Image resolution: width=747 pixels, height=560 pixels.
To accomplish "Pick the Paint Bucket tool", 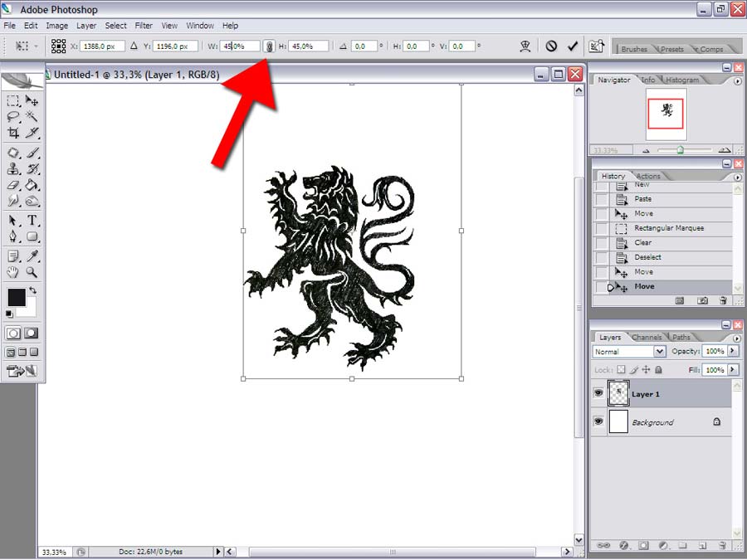I will click(x=32, y=185).
